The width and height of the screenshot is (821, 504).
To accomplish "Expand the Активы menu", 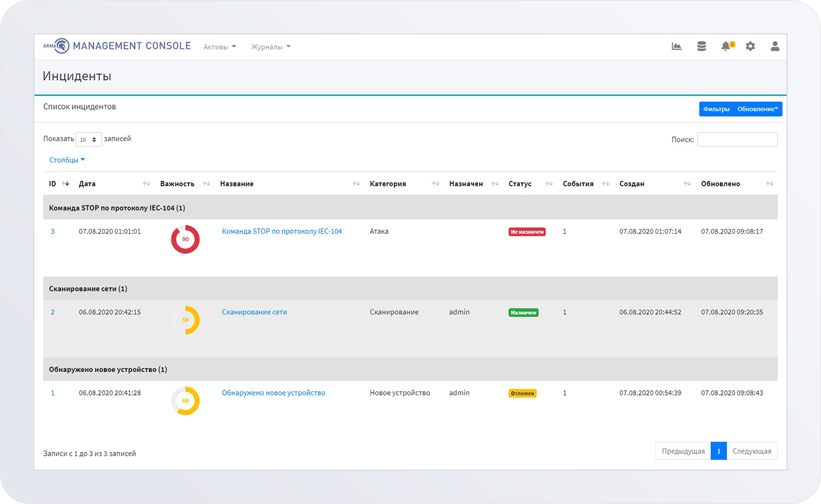I will click(x=219, y=47).
